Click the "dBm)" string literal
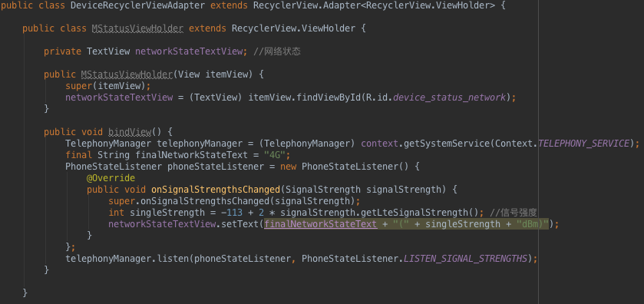The width and height of the screenshot is (644, 304). point(533,224)
